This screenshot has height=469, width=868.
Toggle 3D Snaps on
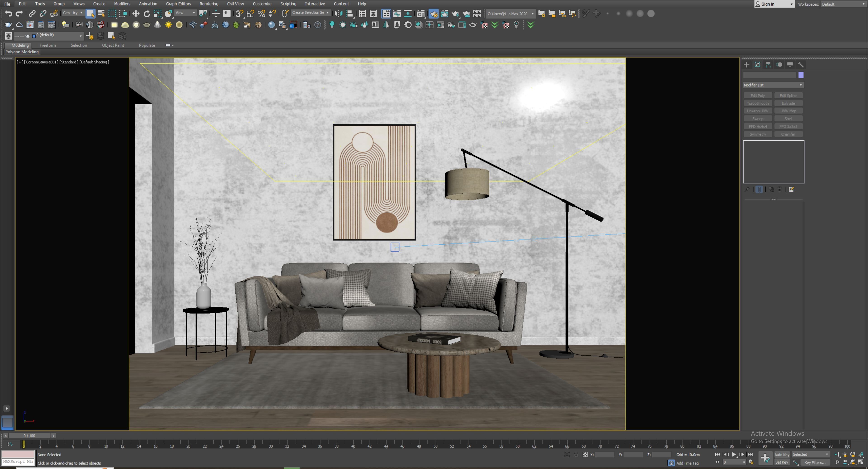point(239,14)
